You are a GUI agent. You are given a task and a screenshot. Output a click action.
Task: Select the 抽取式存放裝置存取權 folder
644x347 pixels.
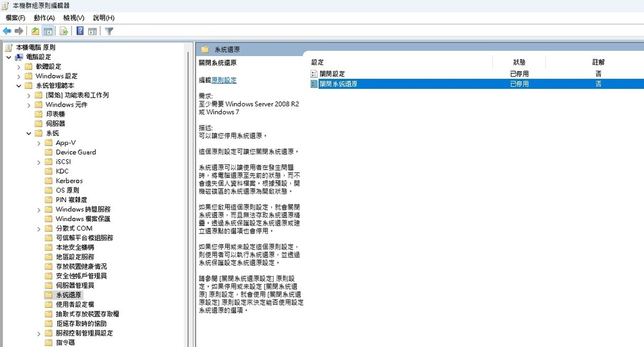(x=87, y=314)
